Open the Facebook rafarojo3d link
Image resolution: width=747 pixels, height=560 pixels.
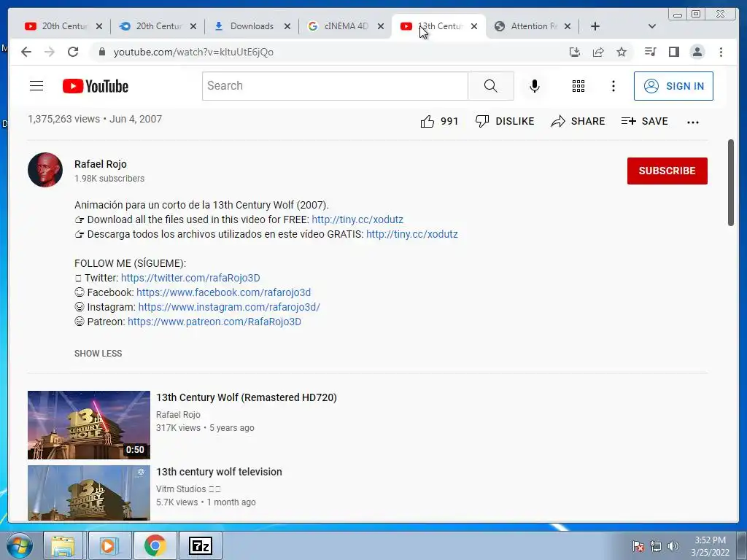point(223,292)
